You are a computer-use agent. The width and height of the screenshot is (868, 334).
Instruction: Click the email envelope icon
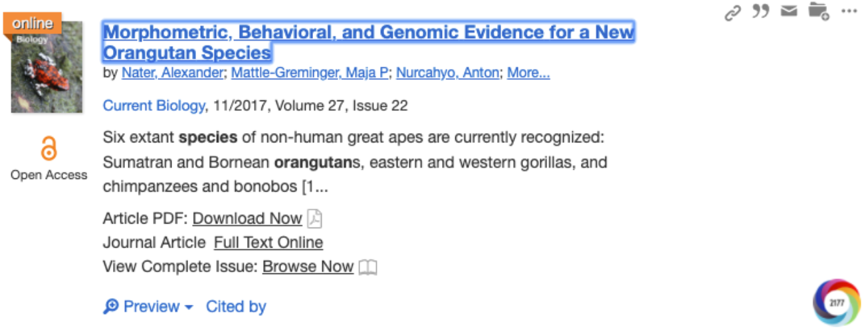pos(789,11)
